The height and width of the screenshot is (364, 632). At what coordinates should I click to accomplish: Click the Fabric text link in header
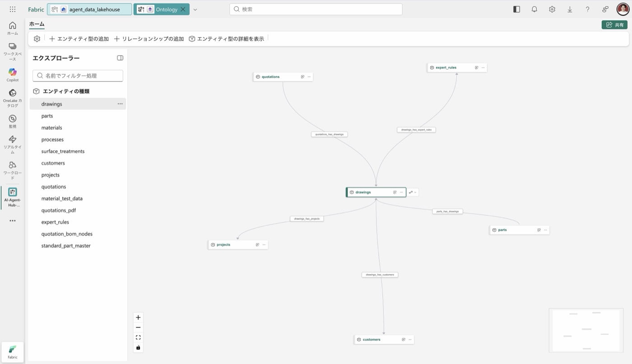click(x=36, y=9)
